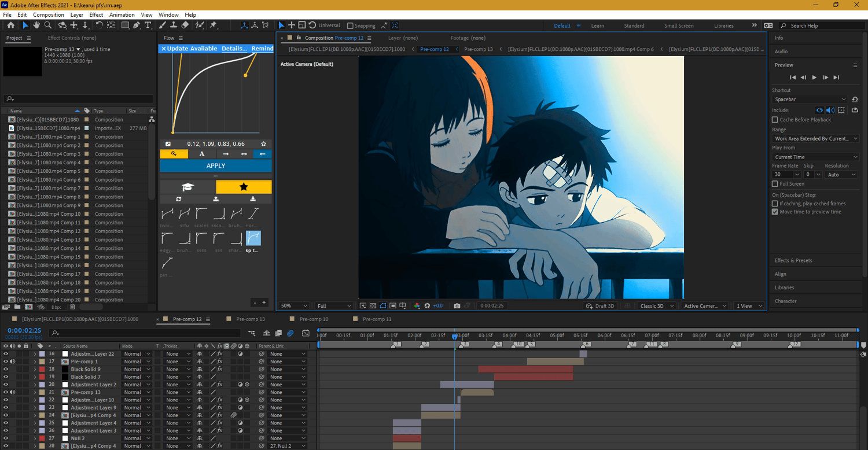Click the Home icon in the toolbar
This screenshot has width=868, height=450.
[11, 25]
